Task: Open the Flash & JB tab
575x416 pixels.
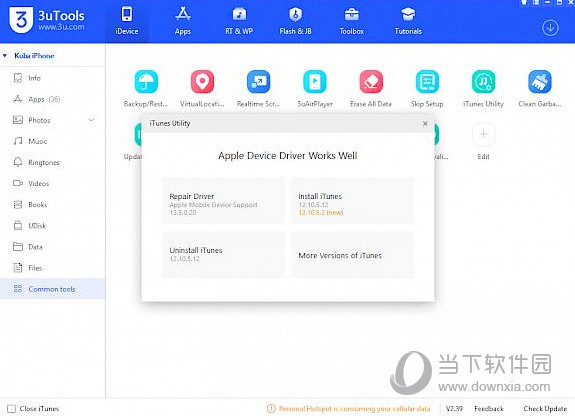Action: click(296, 21)
